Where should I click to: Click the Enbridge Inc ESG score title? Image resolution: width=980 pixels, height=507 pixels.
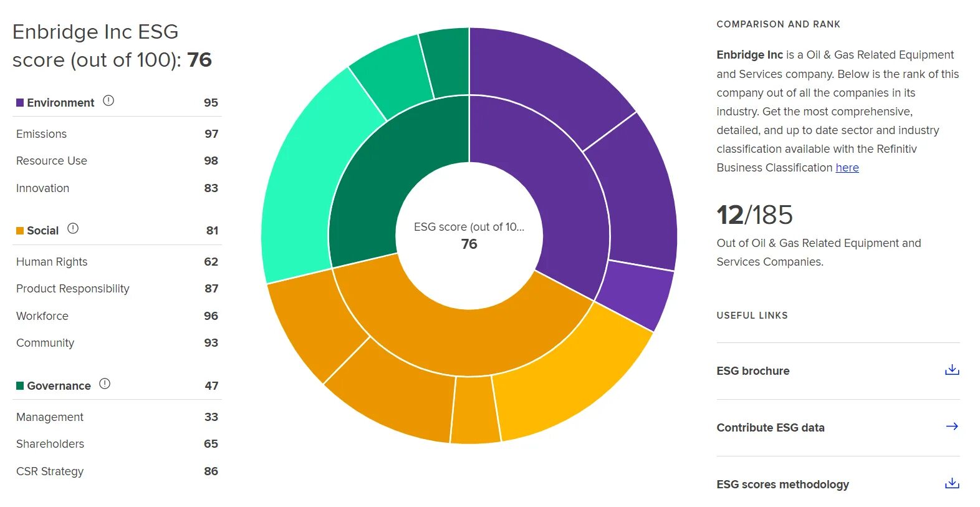(x=112, y=46)
